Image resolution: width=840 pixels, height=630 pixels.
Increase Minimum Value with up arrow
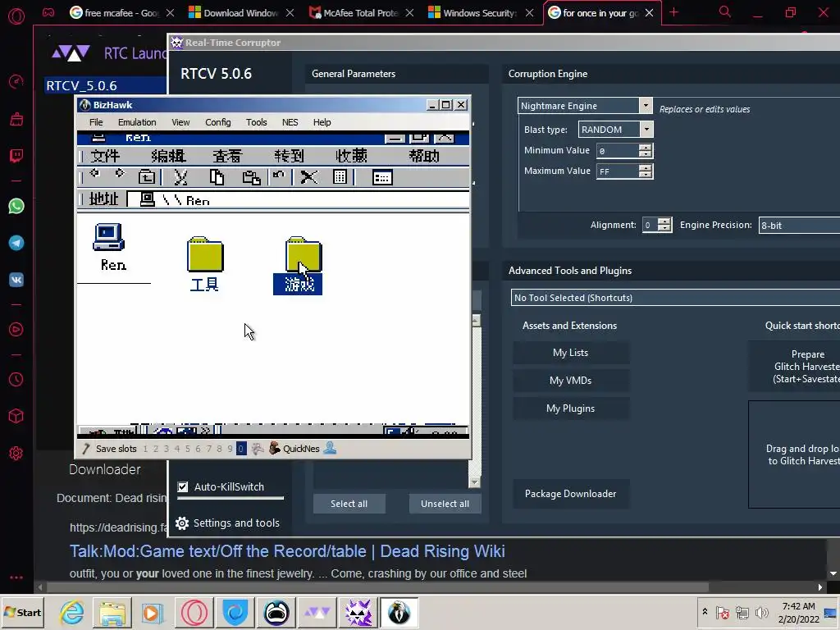(x=646, y=147)
